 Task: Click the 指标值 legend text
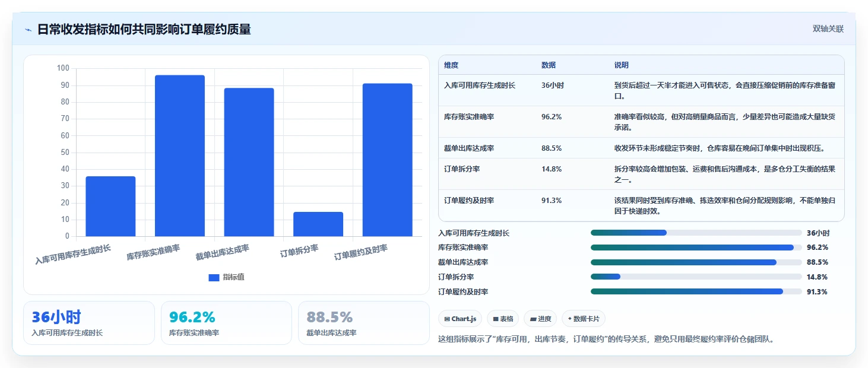coord(233,277)
